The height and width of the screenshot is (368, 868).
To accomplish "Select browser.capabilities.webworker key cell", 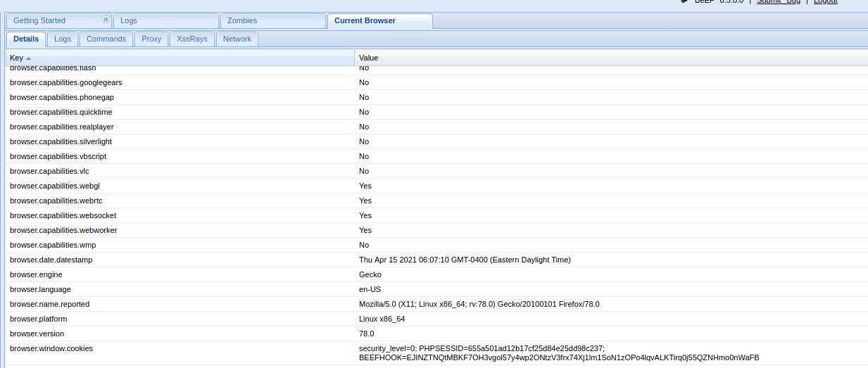I will (x=63, y=230).
